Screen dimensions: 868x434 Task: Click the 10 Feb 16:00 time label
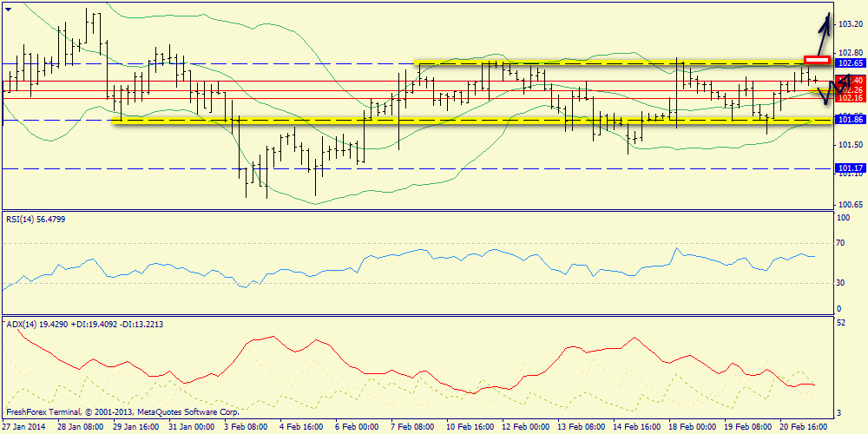click(469, 427)
